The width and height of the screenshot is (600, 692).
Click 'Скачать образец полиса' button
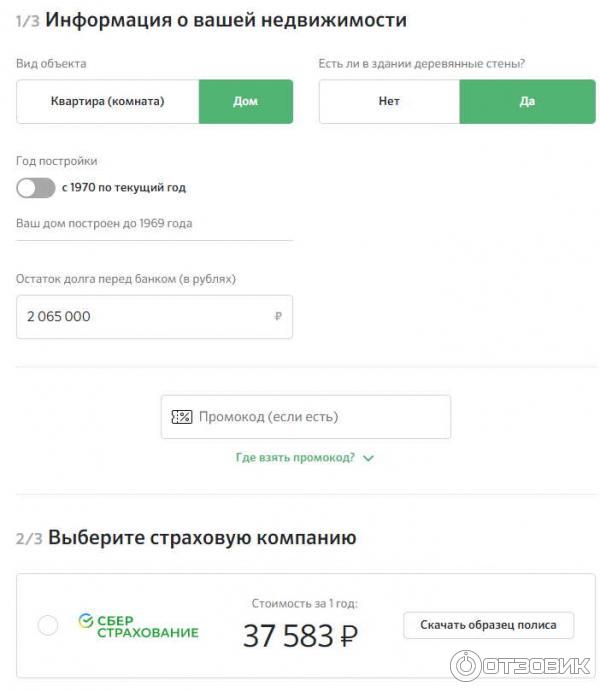click(489, 626)
